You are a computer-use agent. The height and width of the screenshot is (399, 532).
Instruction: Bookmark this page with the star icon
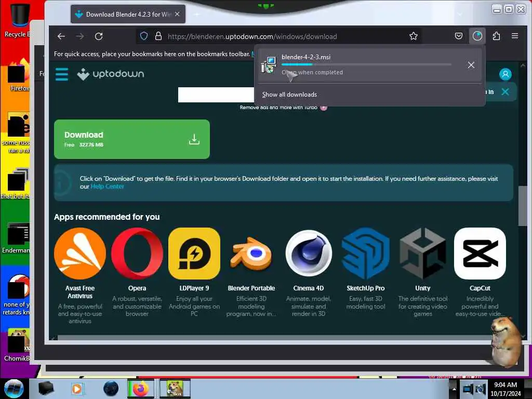tap(413, 36)
